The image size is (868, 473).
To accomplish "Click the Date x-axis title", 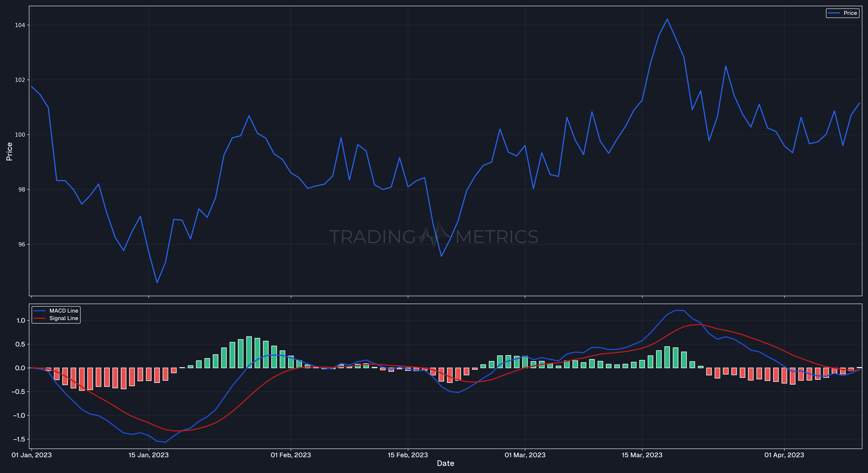I will (x=445, y=464).
